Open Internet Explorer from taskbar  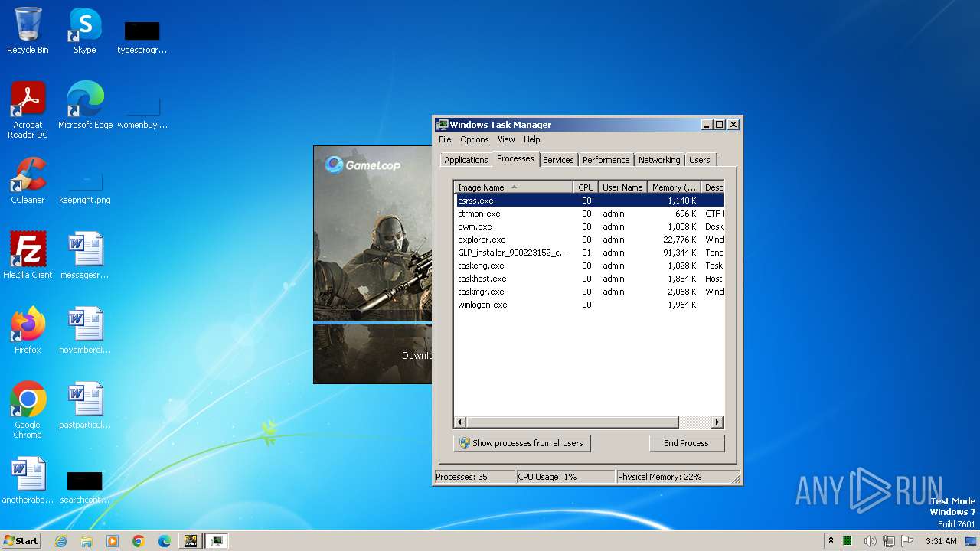point(60,541)
